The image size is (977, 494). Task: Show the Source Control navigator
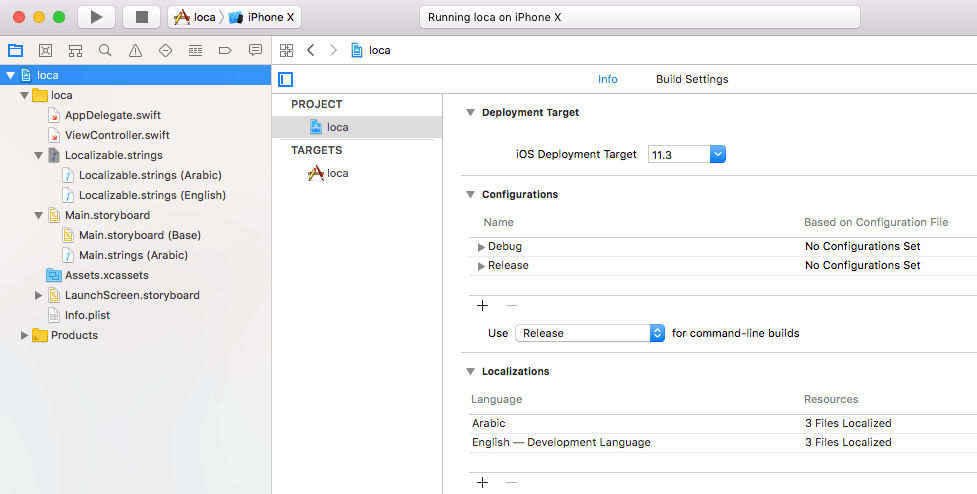45,50
